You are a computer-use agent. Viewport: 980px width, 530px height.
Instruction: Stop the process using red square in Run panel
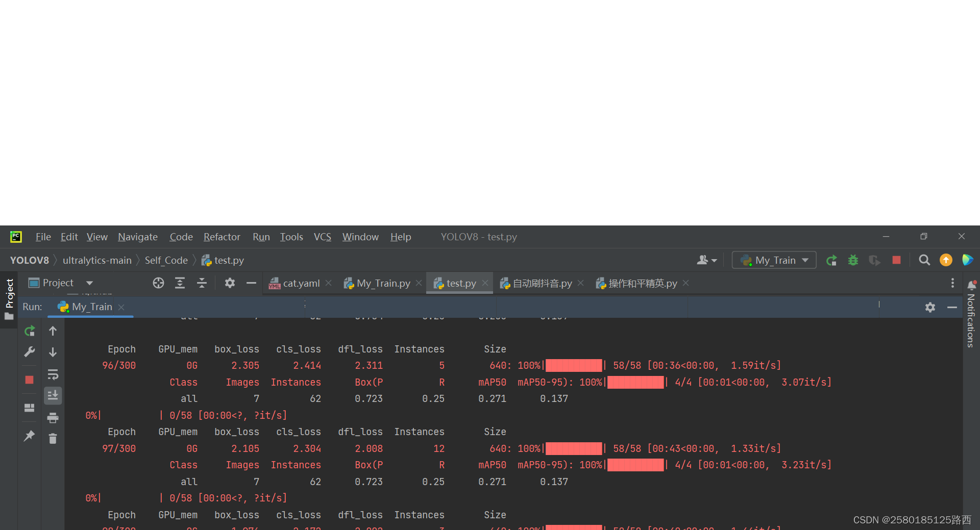click(x=30, y=380)
